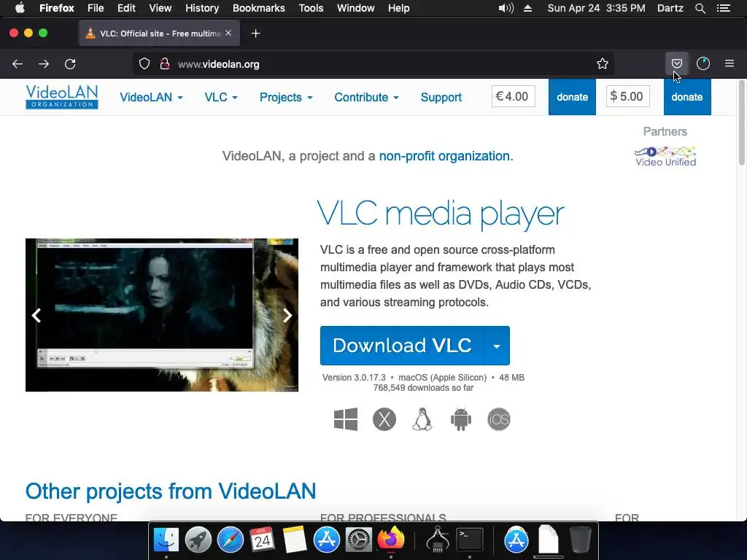
Task: Click the lock site security icon
Action: coord(165,64)
